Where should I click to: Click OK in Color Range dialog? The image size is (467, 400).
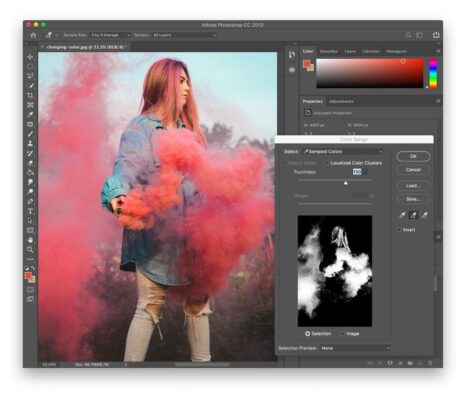(x=413, y=156)
